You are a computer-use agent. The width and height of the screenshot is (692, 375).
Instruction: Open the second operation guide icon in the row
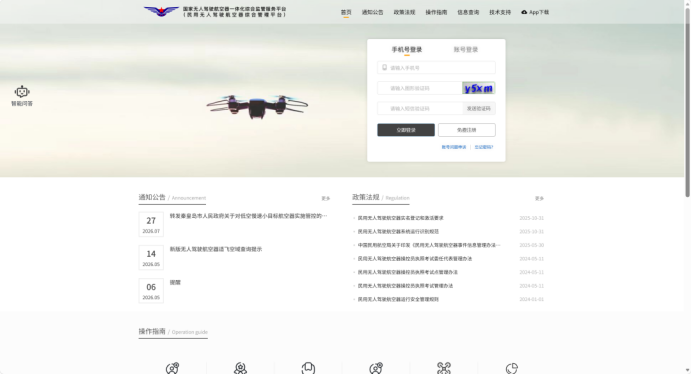click(241, 368)
